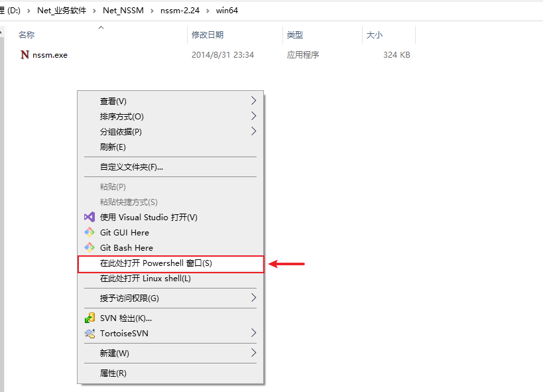Screen dimensions: 543x392
Task: Open breadcrumb chevron after Net_NSSM
Action: [x=152, y=11]
